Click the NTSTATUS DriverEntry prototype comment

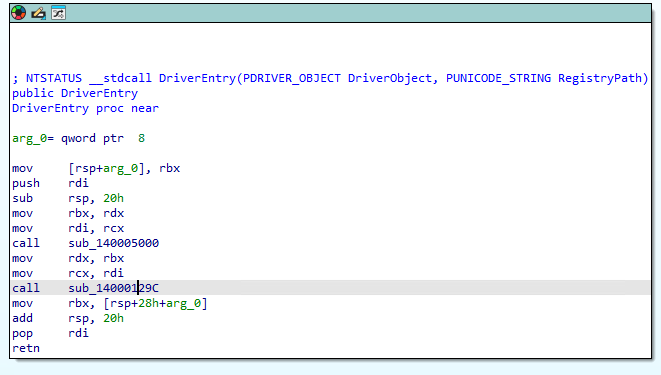330,78
